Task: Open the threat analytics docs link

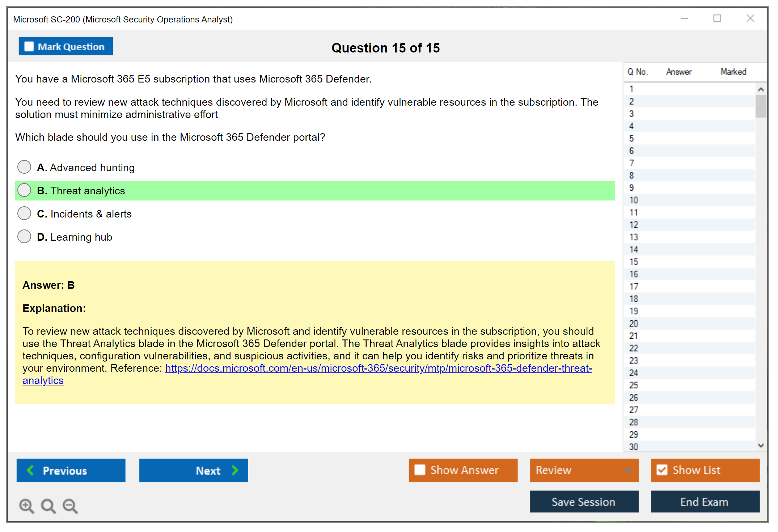Action: coord(378,368)
